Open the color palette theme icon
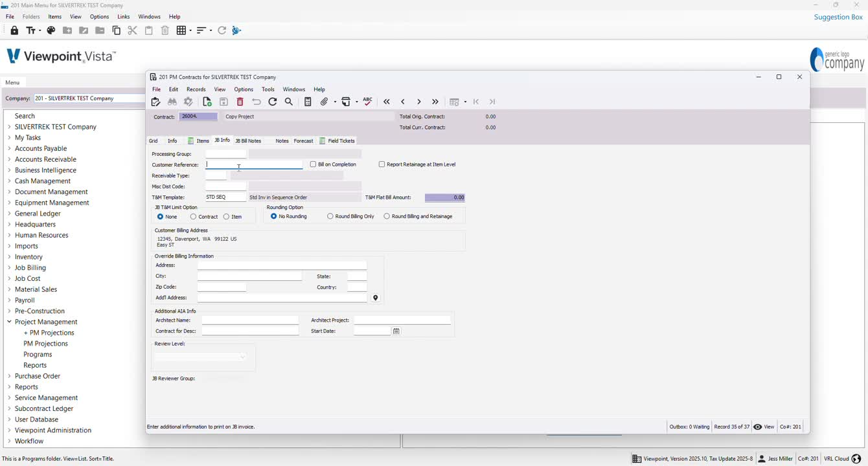This screenshot has width=868, height=466. click(51, 30)
